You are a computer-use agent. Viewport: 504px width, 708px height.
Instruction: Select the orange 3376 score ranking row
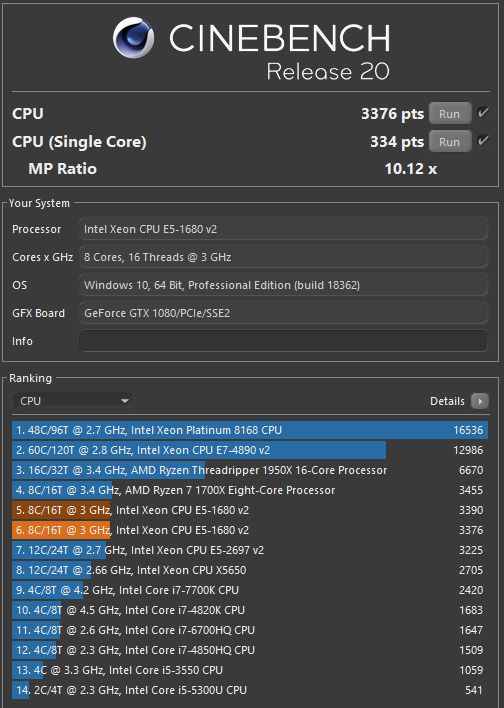250,530
